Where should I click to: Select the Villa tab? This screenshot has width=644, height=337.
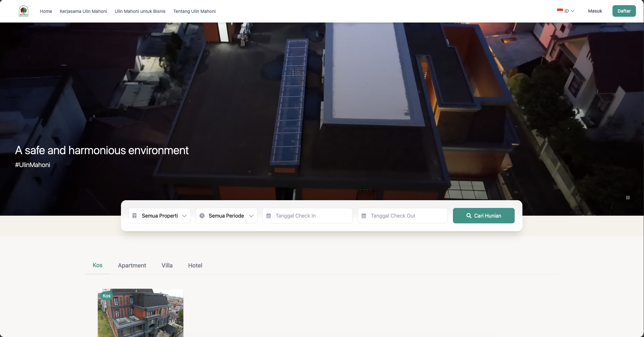(x=167, y=266)
